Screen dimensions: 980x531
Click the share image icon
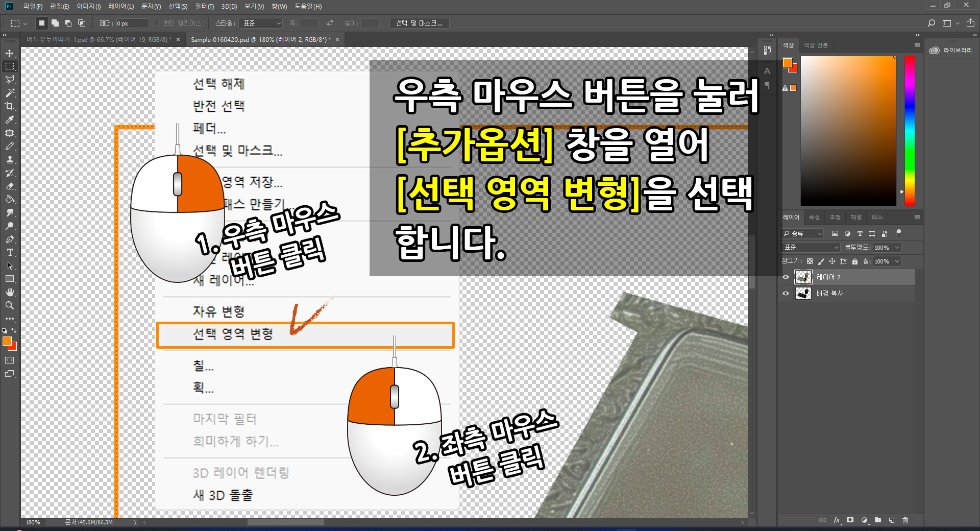(970, 23)
